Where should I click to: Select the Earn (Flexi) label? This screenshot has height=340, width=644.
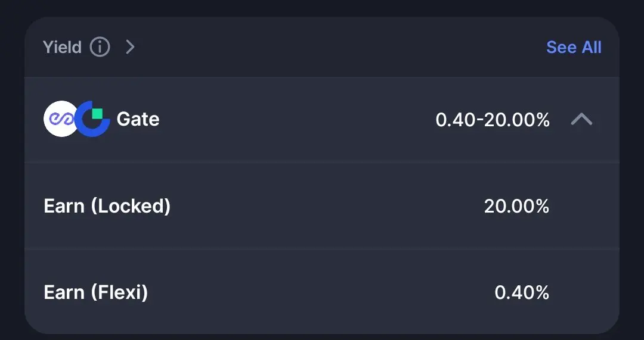(x=96, y=292)
